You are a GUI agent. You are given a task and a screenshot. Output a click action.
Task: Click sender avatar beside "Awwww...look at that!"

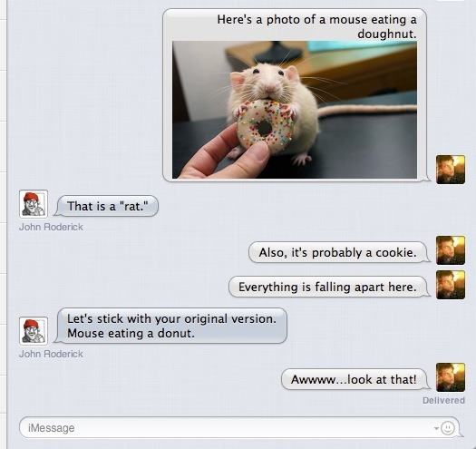[451, 377]
